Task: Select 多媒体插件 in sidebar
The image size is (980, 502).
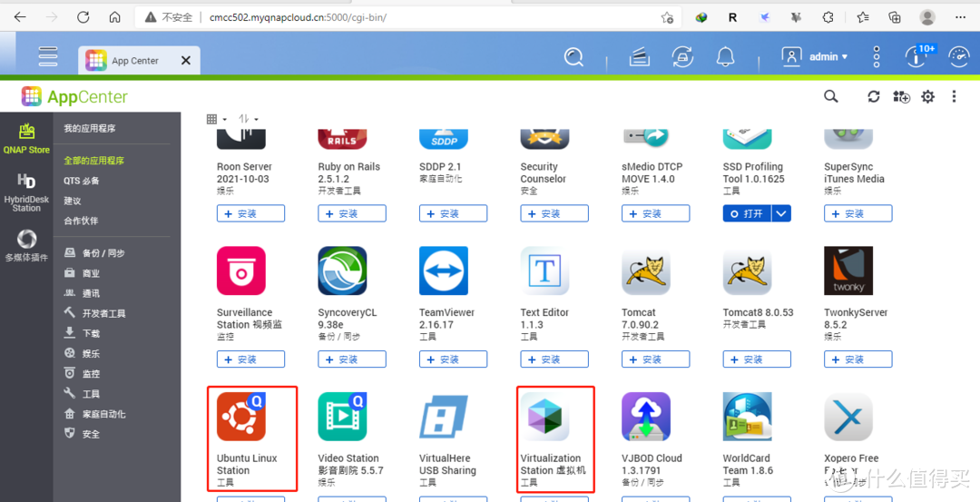Action: 26,245
